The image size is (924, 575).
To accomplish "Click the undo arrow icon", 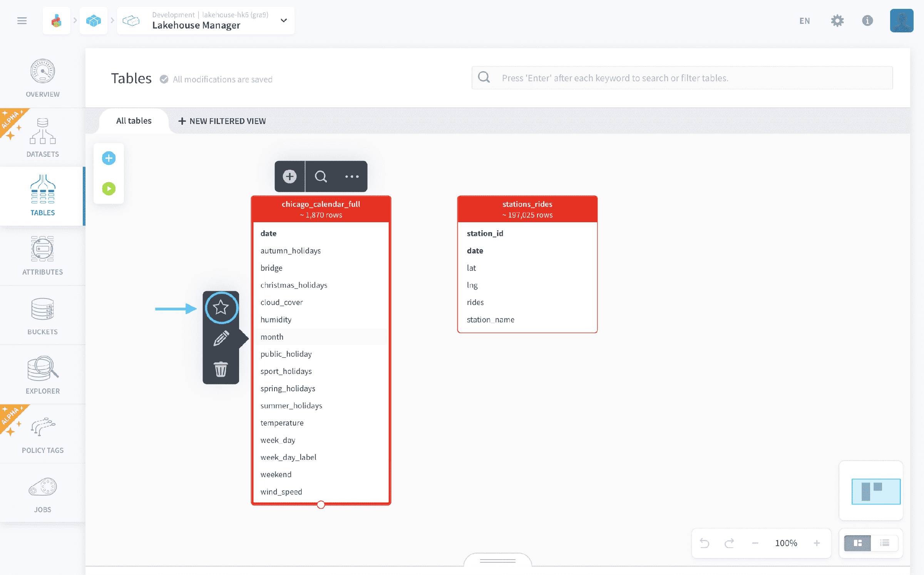I will [705, 543].
